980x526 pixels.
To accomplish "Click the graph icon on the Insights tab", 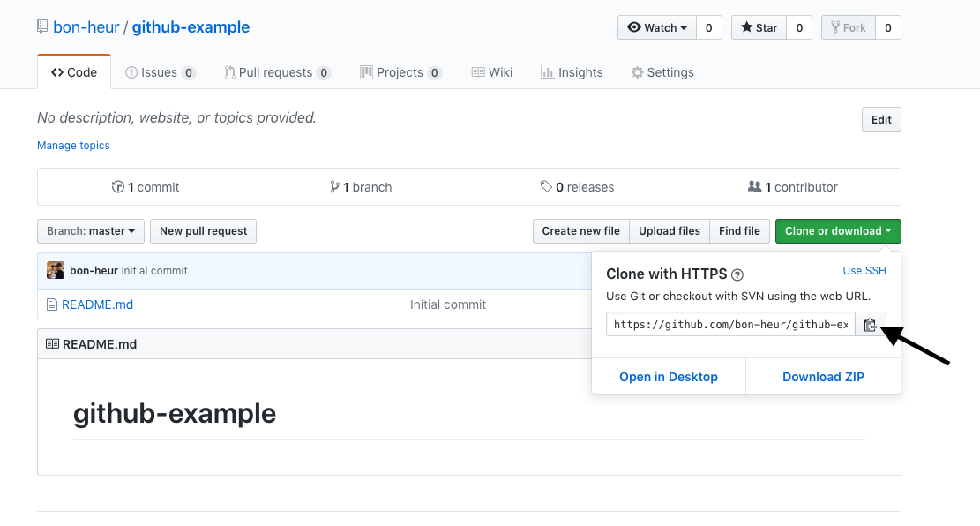I will click(x=547, y=71).
